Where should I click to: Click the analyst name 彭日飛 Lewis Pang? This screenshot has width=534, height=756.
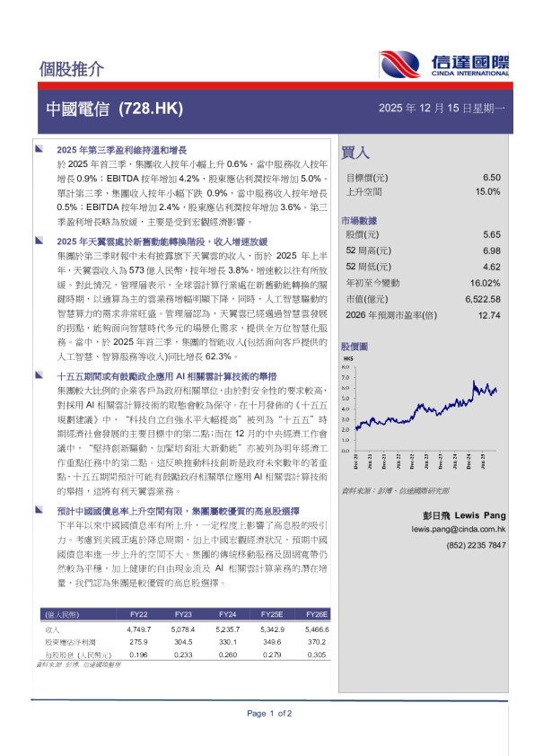click(x=464, y=515)
